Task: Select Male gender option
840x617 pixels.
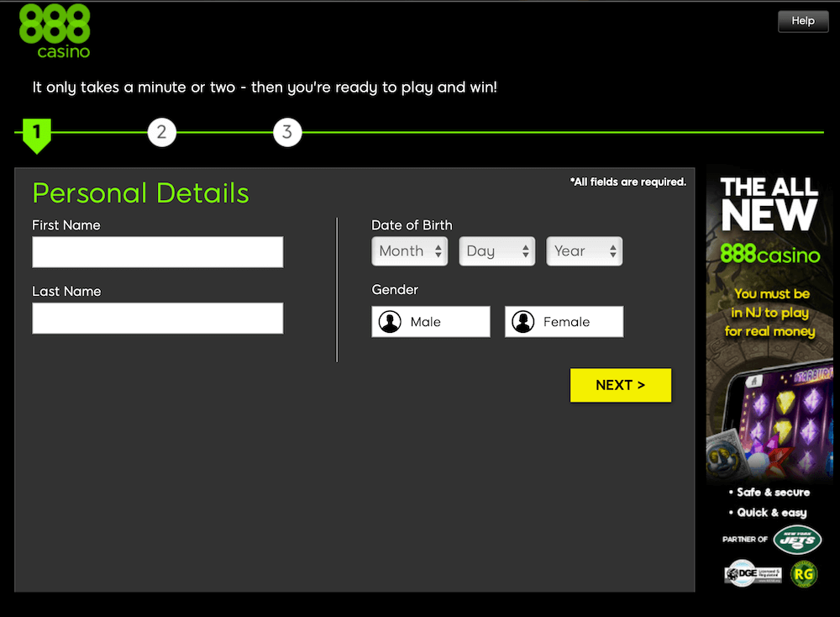Action: [x=431, y=322]
